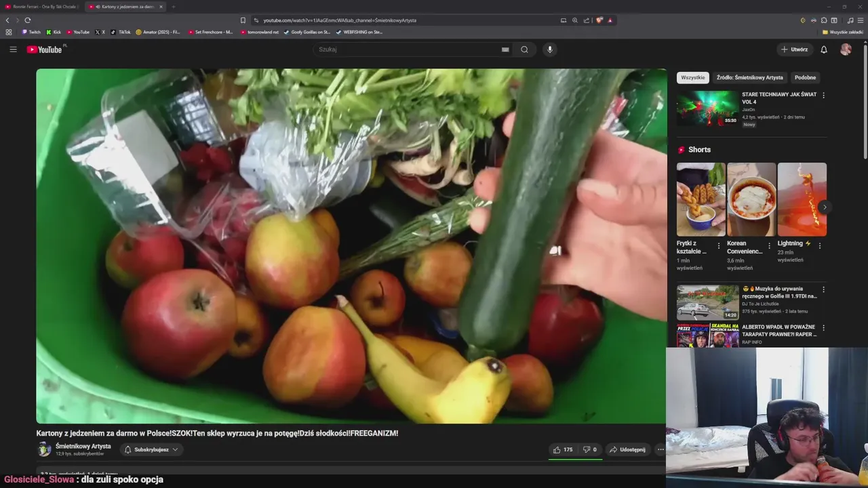
Task: Open Frytki z kształcie short thumbnail
Action: click(701, 199)
